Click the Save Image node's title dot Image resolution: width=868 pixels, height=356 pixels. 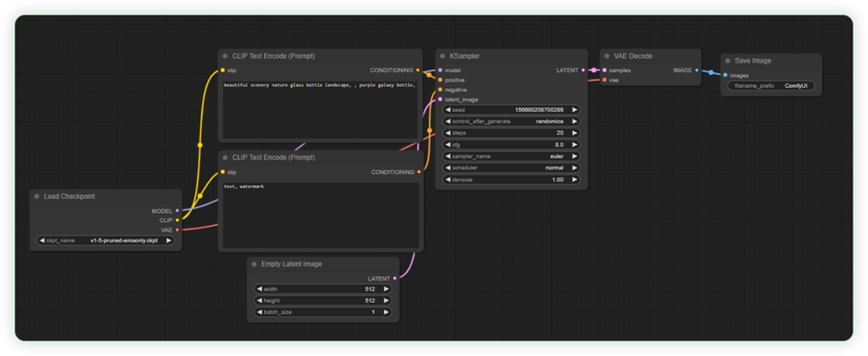[728, 61]
